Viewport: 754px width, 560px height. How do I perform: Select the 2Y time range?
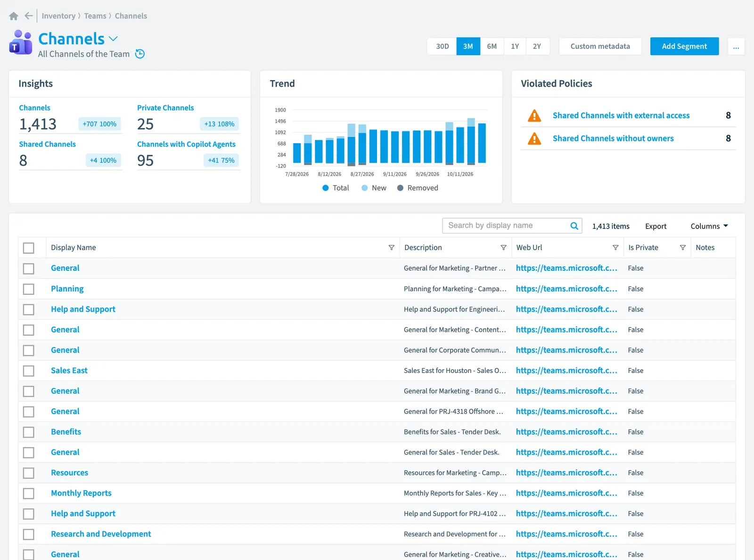click(x=537, y=46)
